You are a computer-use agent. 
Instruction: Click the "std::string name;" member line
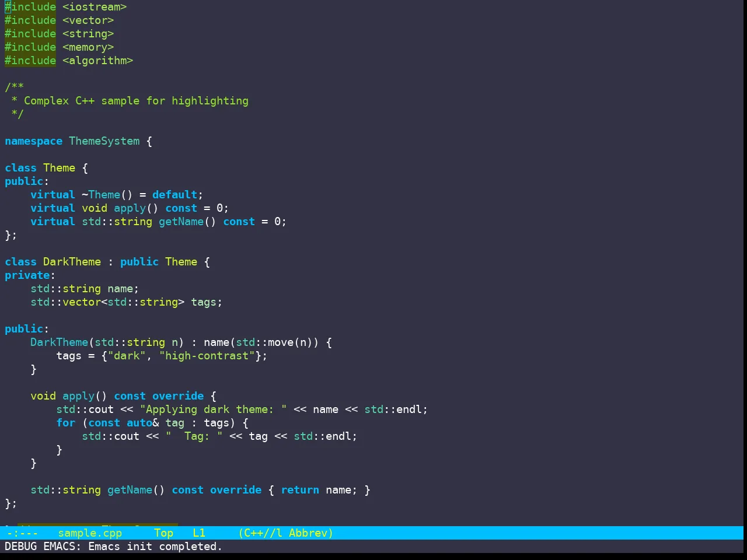tap(85, 289)
